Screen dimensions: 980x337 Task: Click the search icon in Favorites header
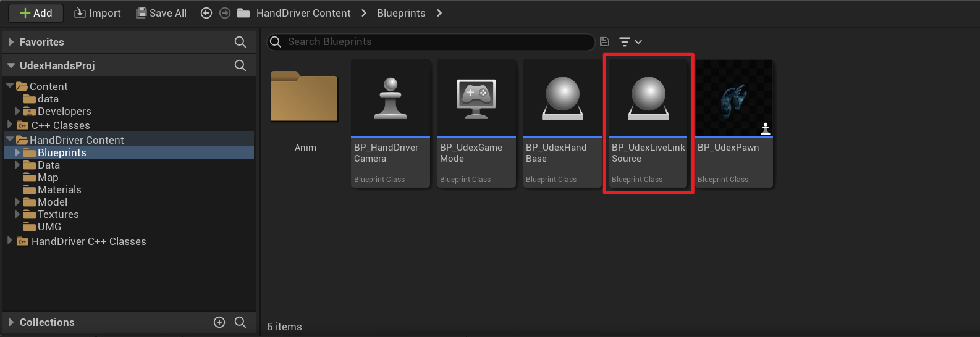[240, 42]
